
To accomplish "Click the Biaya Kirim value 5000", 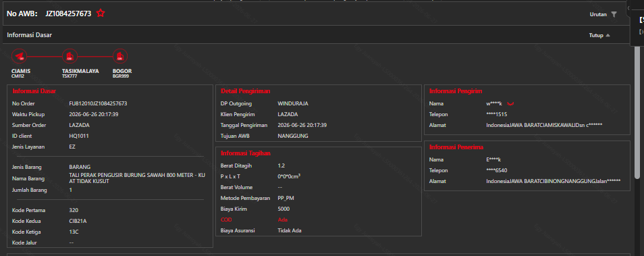I will tap(284, 209).
